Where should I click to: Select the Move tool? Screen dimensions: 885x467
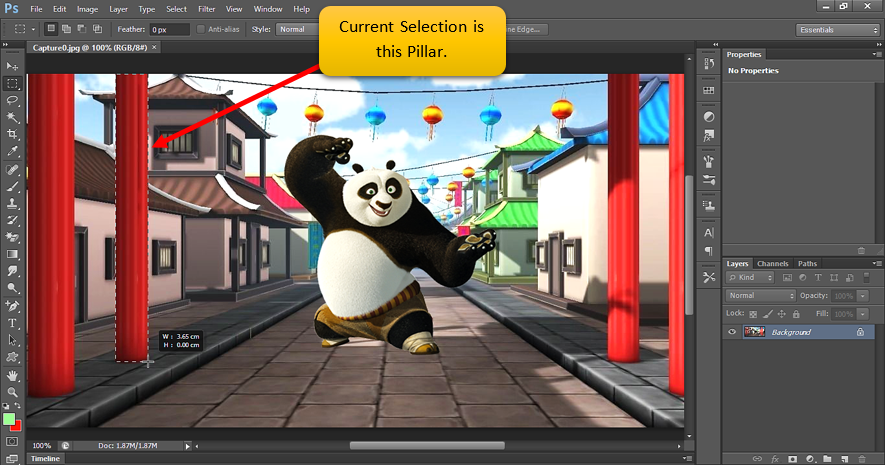click(x=12, y=66)
